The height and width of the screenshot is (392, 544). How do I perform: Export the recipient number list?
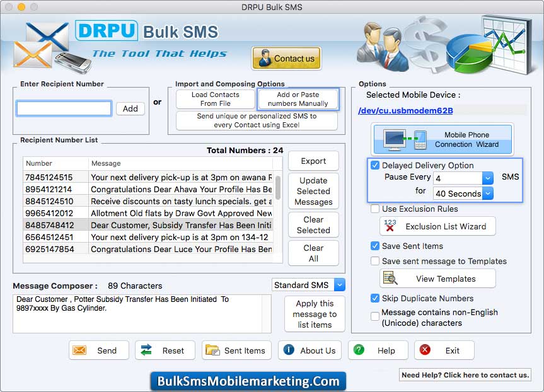click(313, 161)
